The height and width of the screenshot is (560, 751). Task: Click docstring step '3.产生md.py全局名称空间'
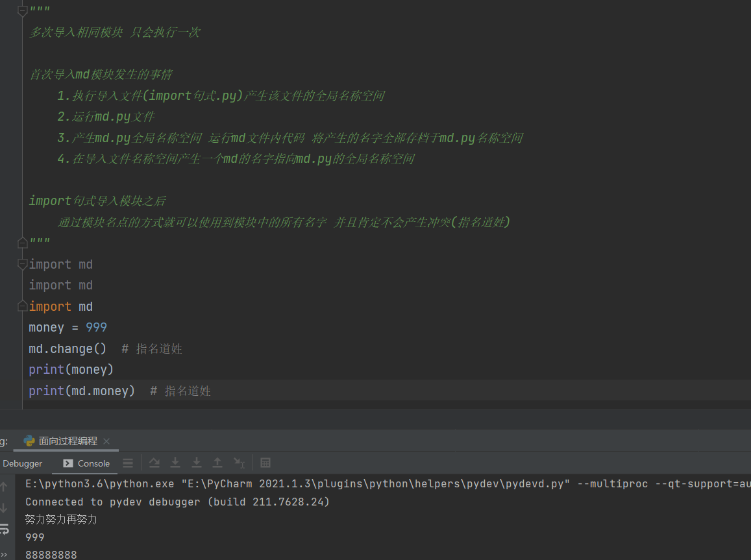pyautogui.click(x=289, y=138)
